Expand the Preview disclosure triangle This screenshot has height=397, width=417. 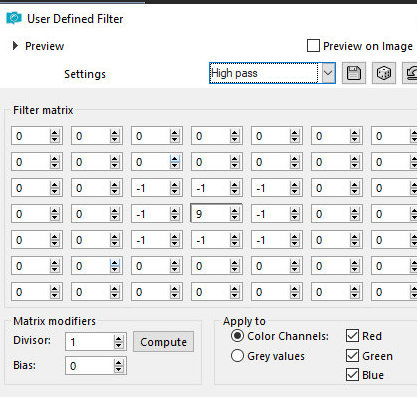pos(15,46)
